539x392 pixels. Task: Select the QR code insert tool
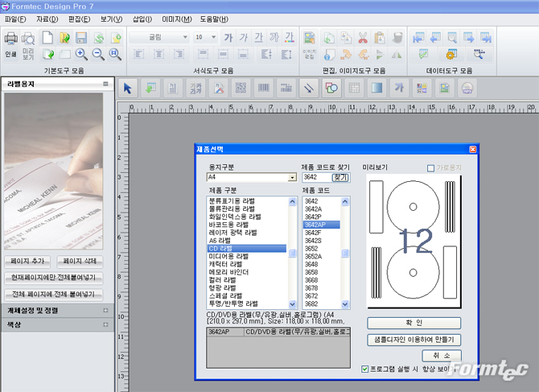(x=241, y=89)
